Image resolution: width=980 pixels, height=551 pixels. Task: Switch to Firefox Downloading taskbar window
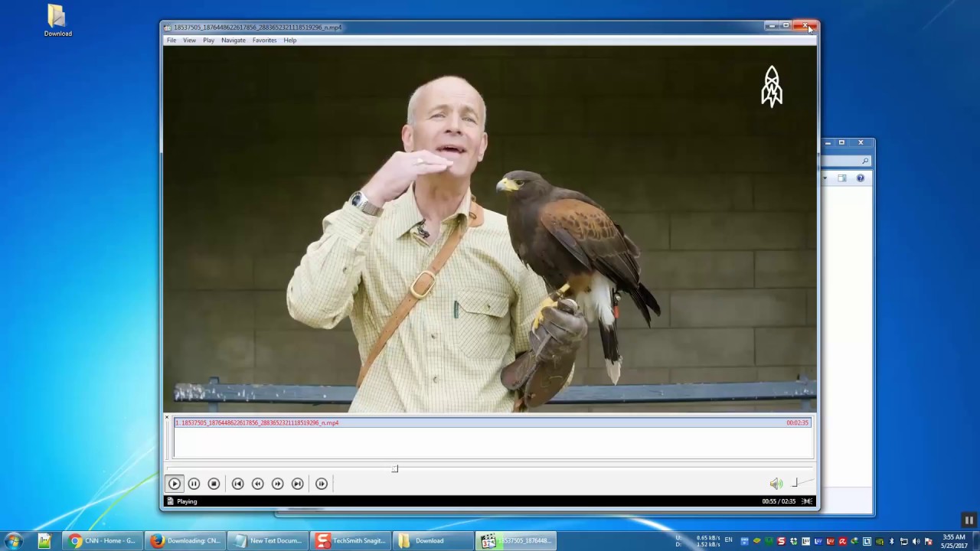tap(185, 541)
